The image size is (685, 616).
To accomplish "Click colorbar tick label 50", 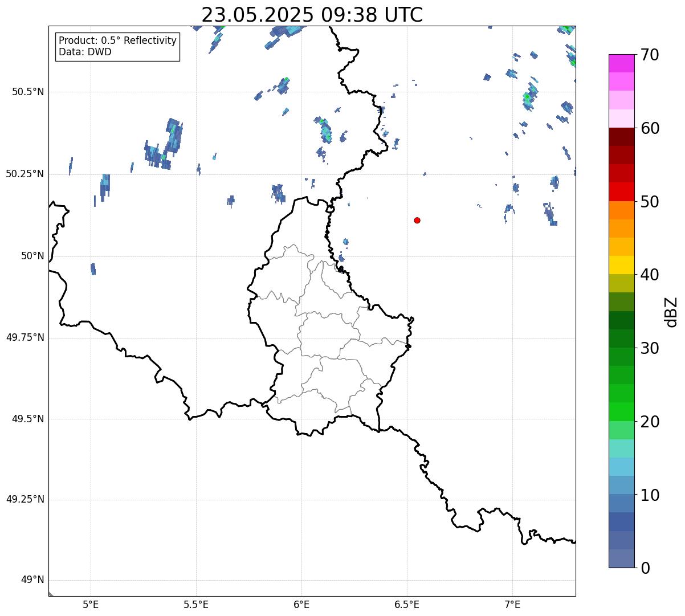I will (650, 202).
